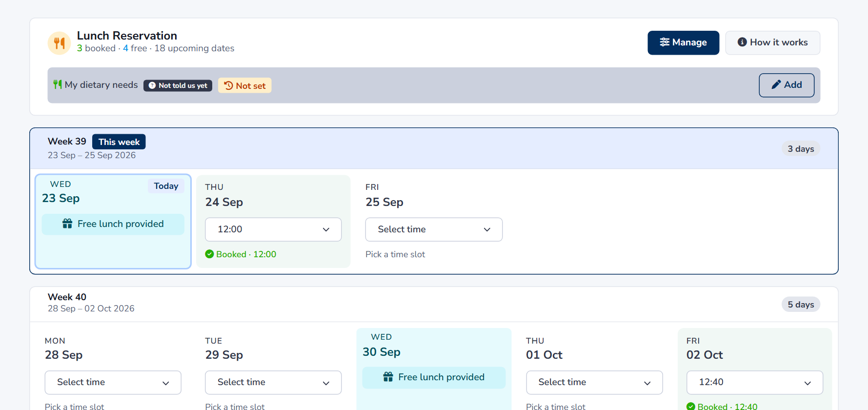Click the sliders icon in Manage button
Image resolution: width=868 pixels, height=410 pixels.
pyautogui.click(x=665, y=42)
